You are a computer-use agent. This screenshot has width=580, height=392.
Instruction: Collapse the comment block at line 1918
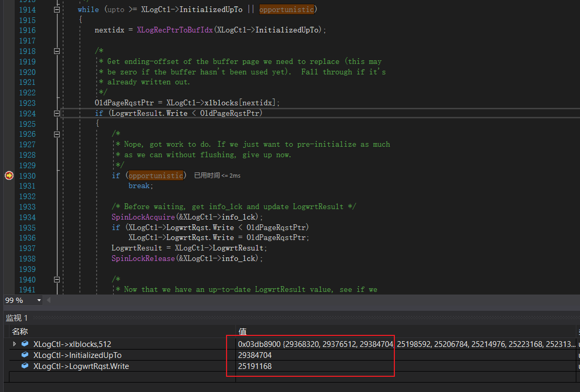pos(57,51)
